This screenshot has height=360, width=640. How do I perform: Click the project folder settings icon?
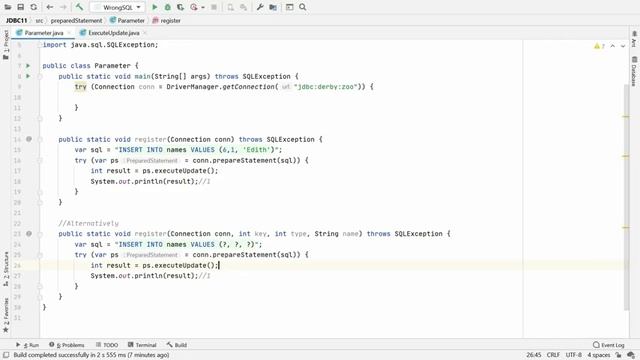point(273,7)
